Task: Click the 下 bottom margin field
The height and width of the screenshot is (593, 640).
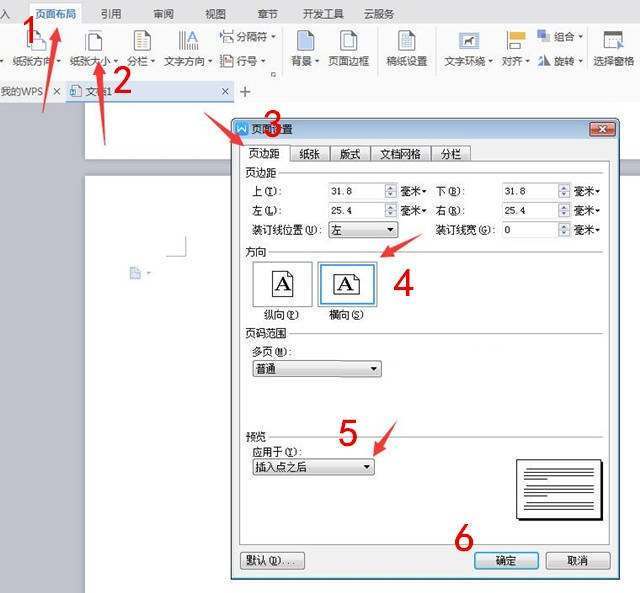Action: pos(530,191)
